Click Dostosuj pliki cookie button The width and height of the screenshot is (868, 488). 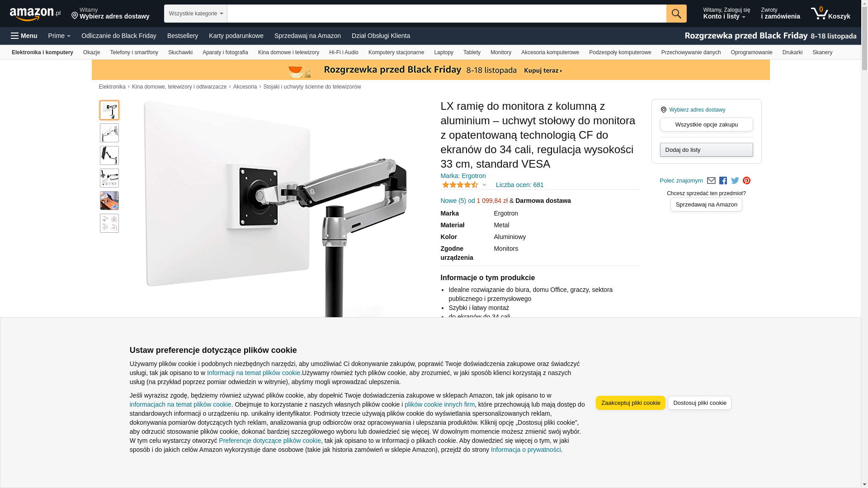pyautogui.click(x=699, y=403)
